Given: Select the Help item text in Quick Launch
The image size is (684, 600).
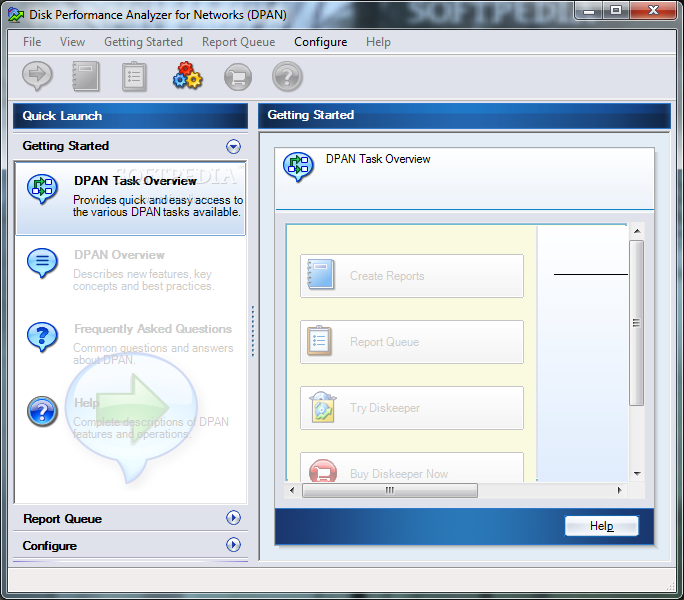Looking at the screenshot, I should tap(86, 402).
